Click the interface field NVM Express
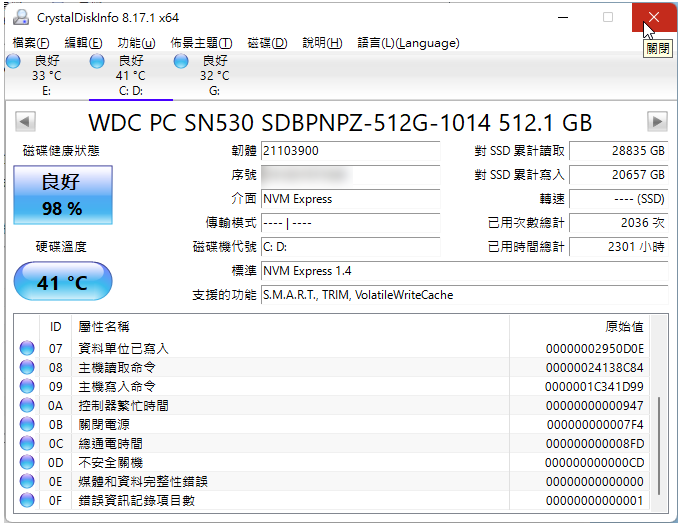 pos(350,199)
